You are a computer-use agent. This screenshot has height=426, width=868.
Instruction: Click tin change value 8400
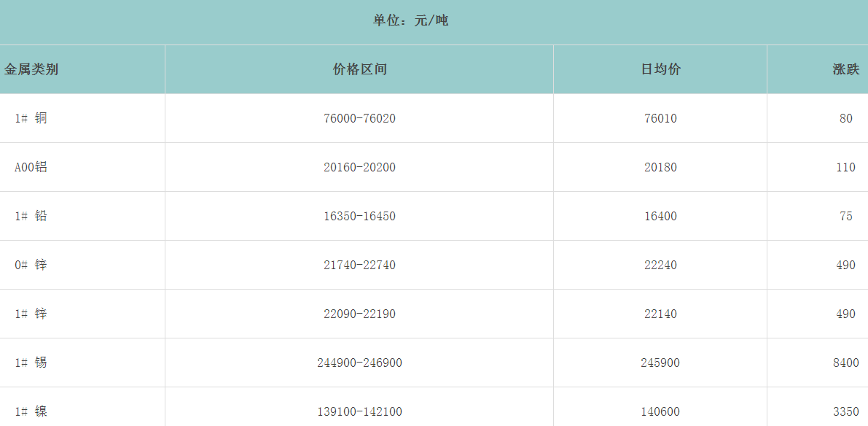click(845, 363)
